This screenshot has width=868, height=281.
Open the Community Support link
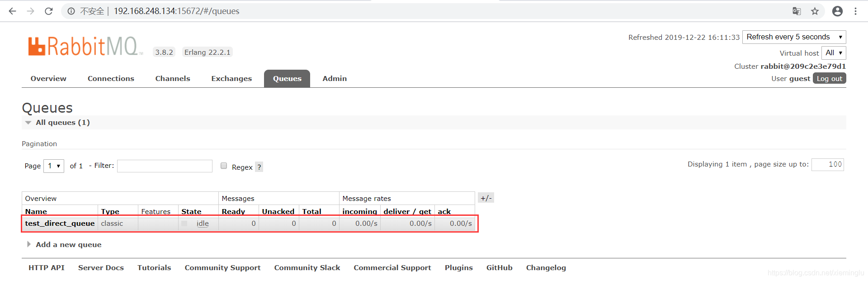tap(222, 268)
